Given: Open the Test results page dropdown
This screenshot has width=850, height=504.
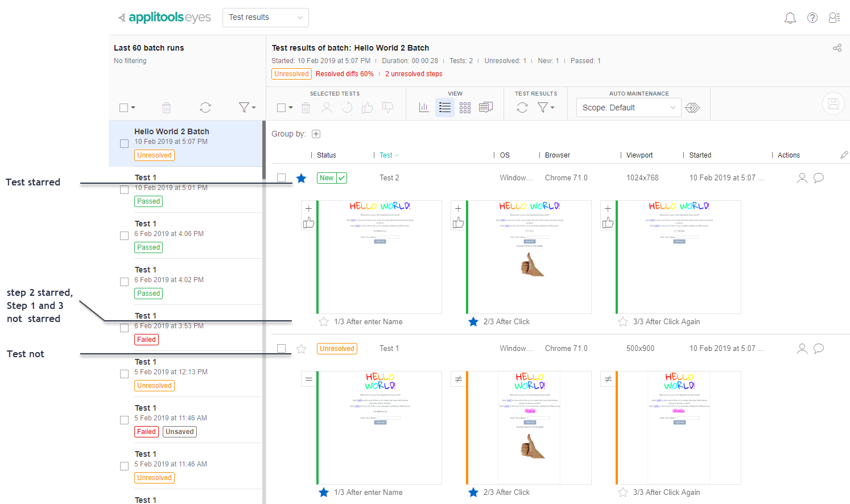Looking at the screenshot, I should tap(265, 18).
